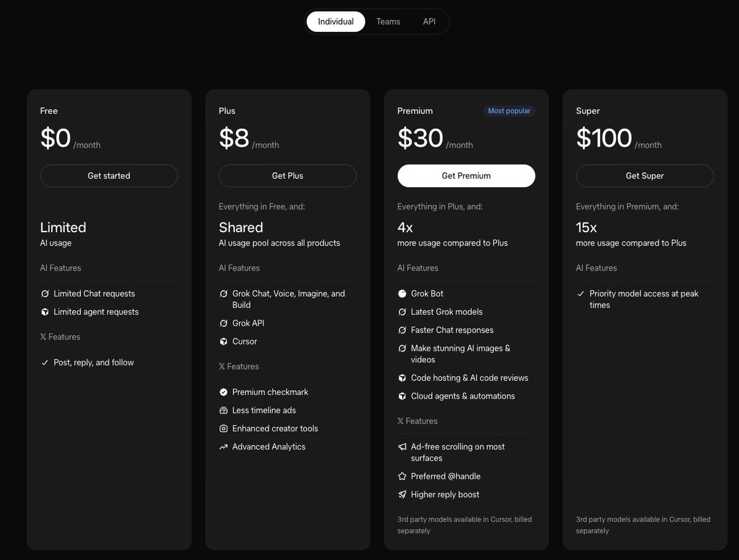This screenshot has width=739, height=560.
Task: Click the Free plan title
Action: (x=49, y=111)
